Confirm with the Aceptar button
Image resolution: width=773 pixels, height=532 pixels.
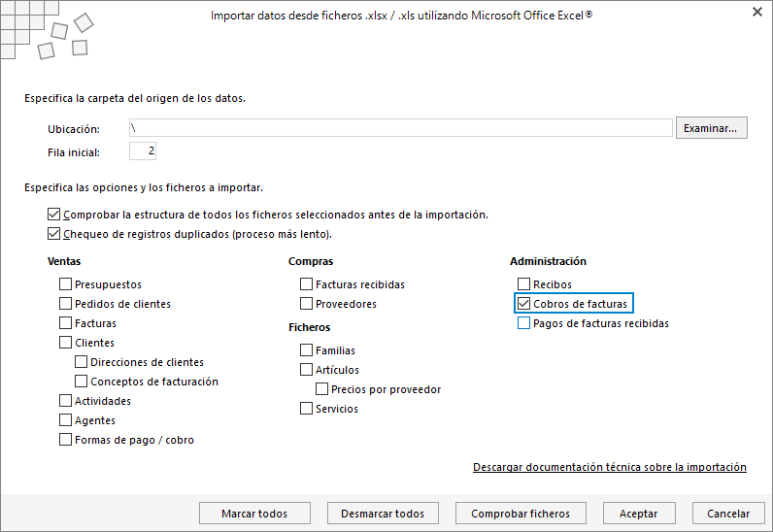coord(639,514)
